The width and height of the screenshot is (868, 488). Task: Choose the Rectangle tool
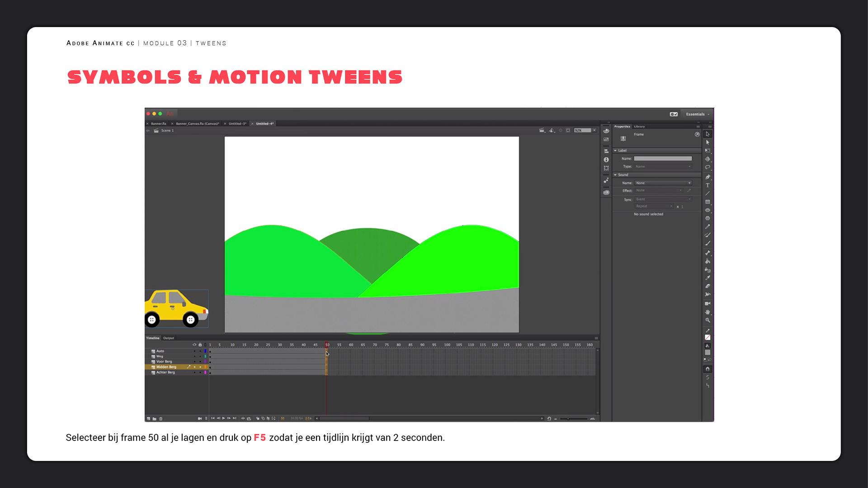click(708, 202)
